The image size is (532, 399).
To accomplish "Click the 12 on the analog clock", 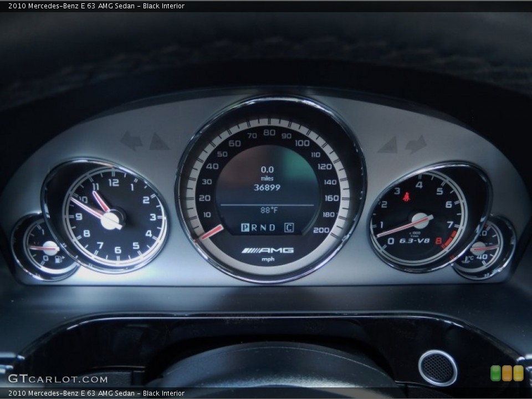I will point(114,182).
